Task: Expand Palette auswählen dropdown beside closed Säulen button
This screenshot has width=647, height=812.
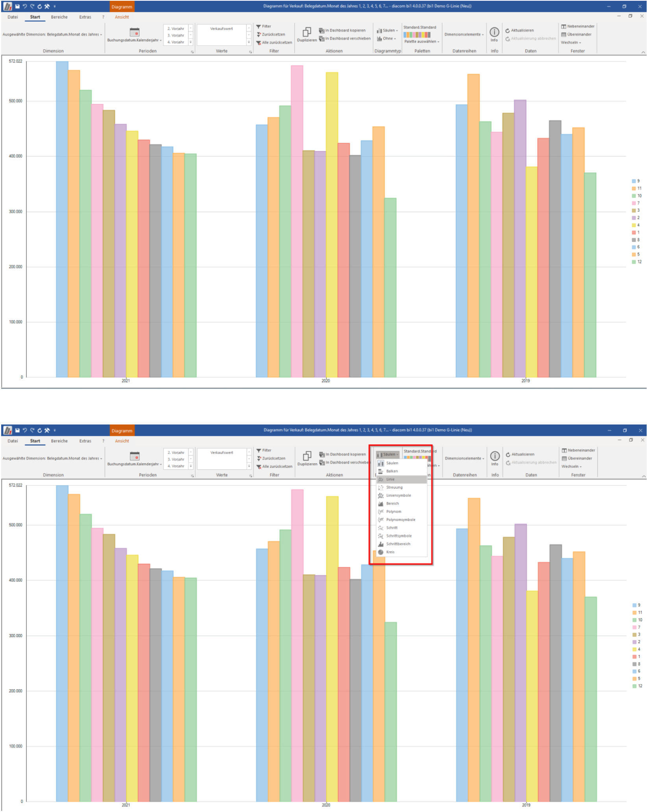Action: 421,41
